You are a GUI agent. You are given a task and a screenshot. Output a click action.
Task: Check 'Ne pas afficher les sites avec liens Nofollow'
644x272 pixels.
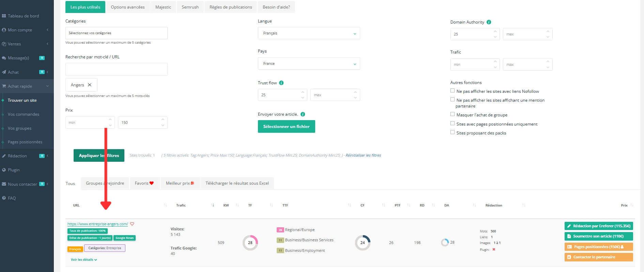point(453,91)
